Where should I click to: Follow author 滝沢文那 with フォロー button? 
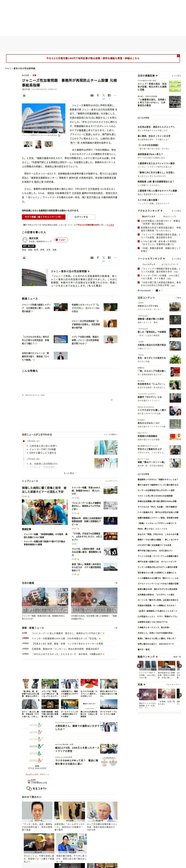61,240
